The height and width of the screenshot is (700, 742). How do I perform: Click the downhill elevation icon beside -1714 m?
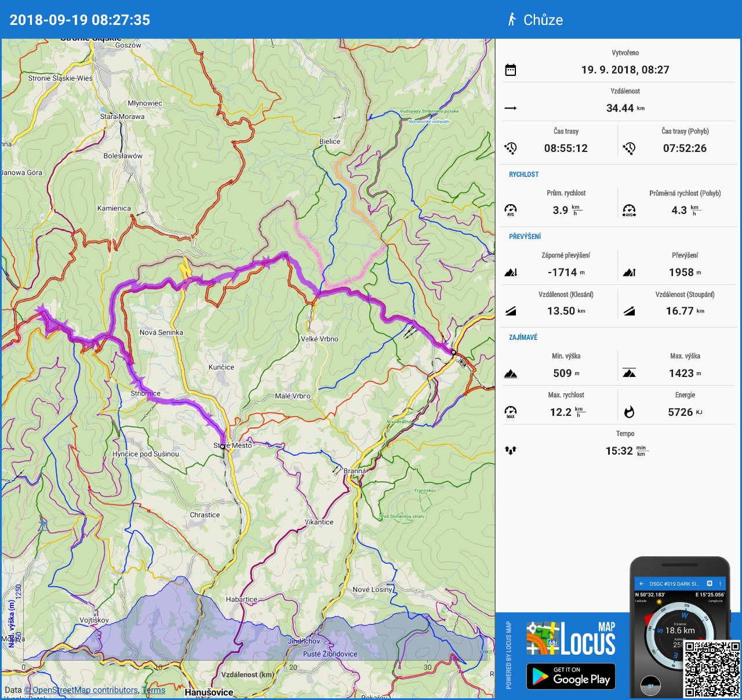click(x=510, y=273)
